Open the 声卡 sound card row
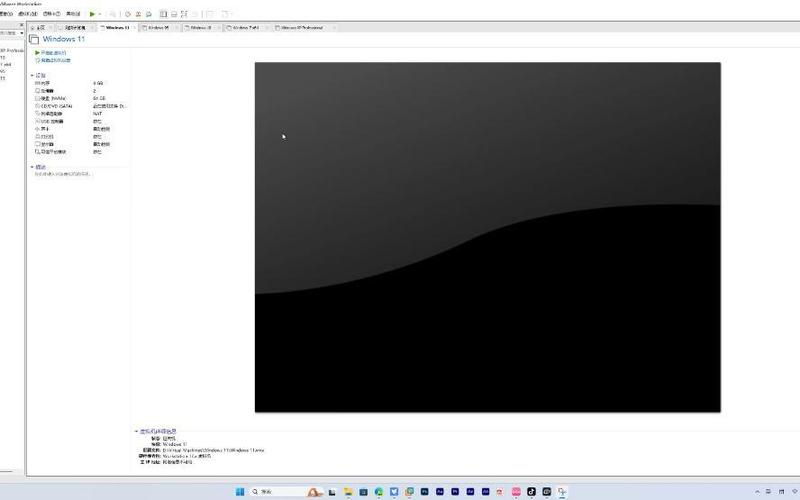 click(x=79, y=129)
